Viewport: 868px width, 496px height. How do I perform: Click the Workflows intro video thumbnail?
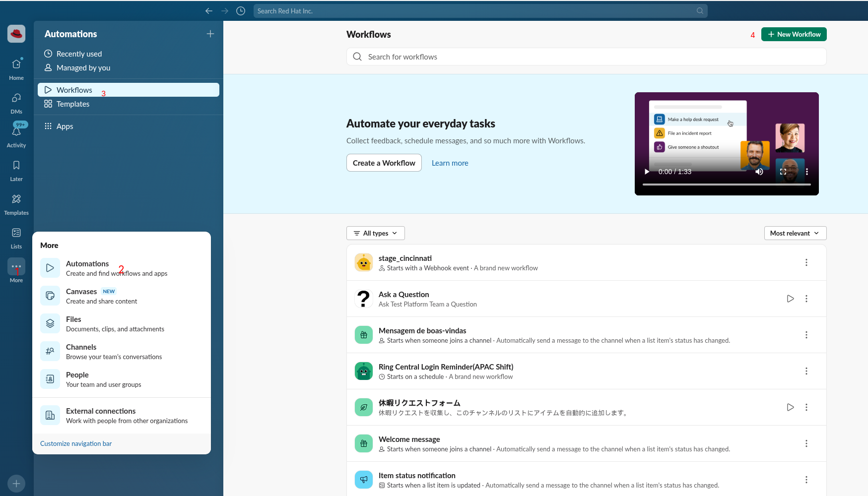pos(727,144)
